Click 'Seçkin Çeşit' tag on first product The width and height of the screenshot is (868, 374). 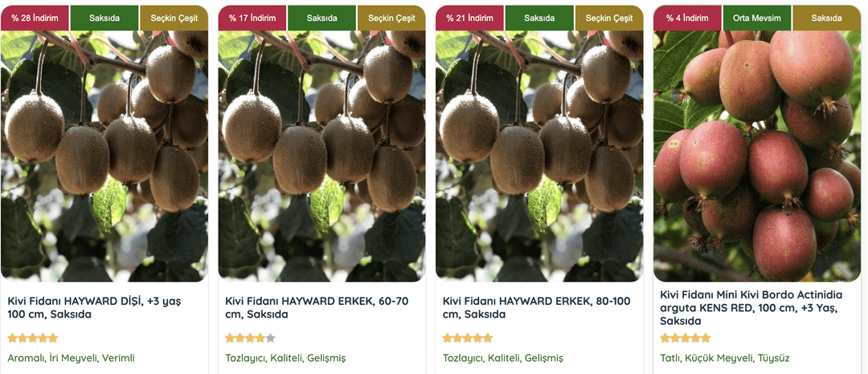(174, 18)
